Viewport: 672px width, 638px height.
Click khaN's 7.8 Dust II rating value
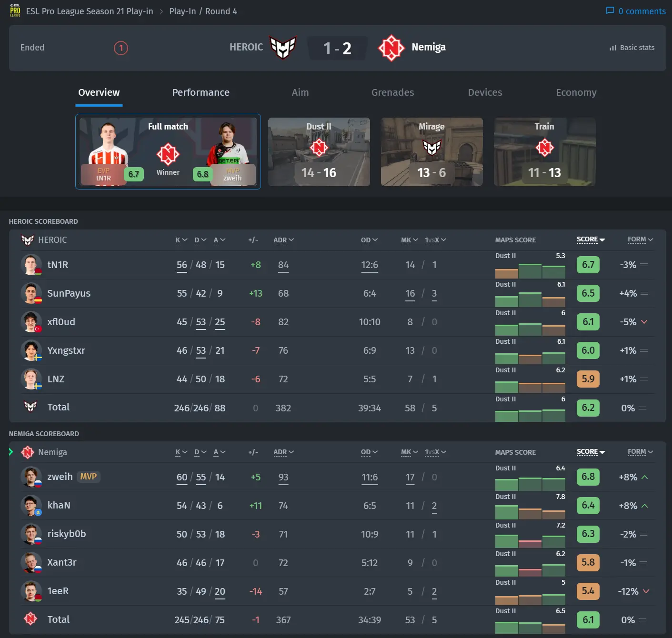pos(561,497)
